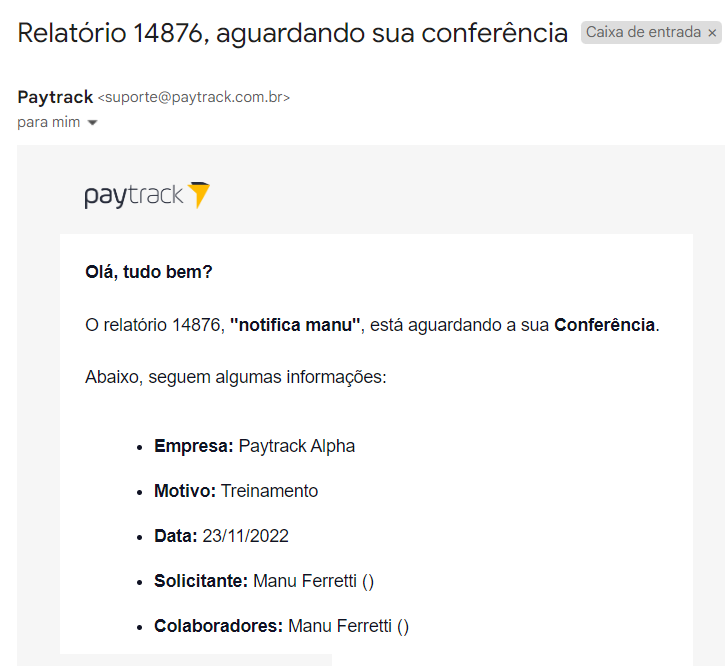
Task: Click the bold Empresa label
Action: coord(194,446)
